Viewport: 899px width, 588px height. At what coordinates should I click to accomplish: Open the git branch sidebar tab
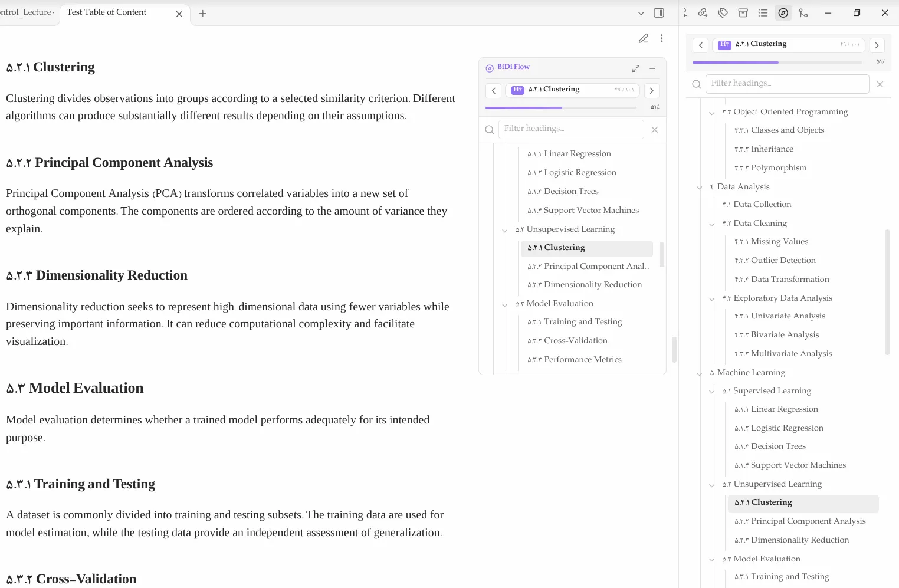click(803, 13)
